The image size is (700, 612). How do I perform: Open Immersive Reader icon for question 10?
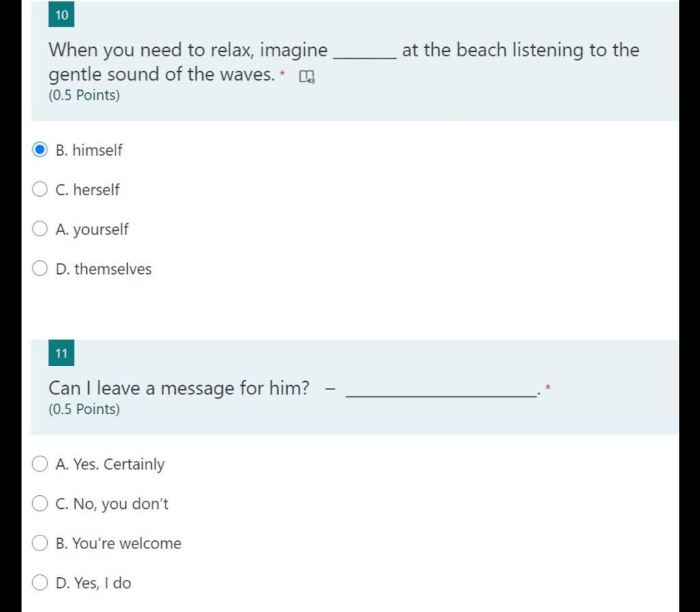(307, 76)
